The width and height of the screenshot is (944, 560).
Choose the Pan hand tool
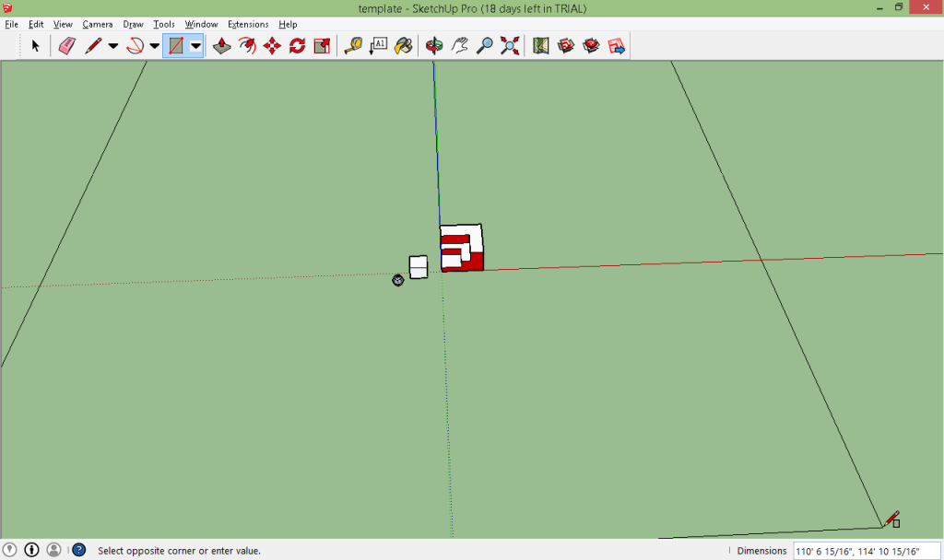tap(459, 46)
